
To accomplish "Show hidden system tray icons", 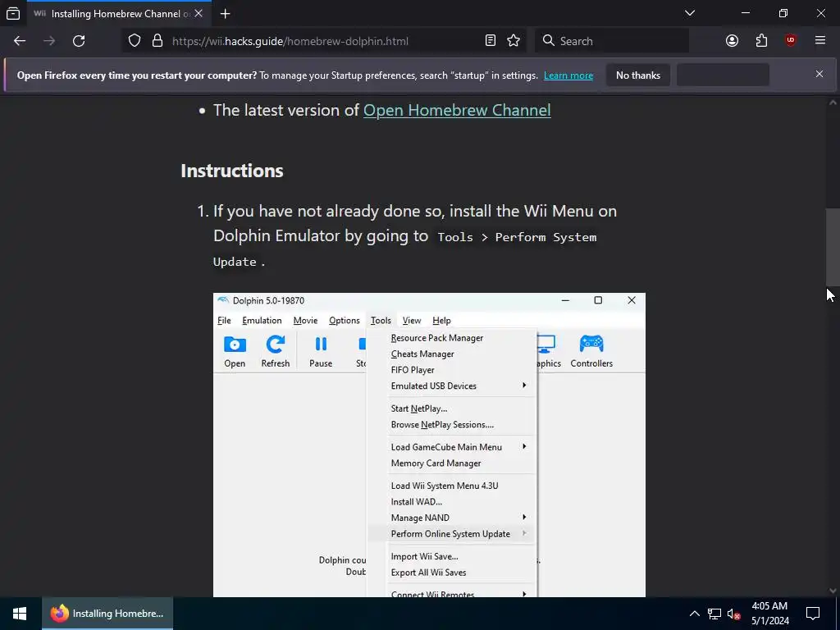I will click(694, 614).
